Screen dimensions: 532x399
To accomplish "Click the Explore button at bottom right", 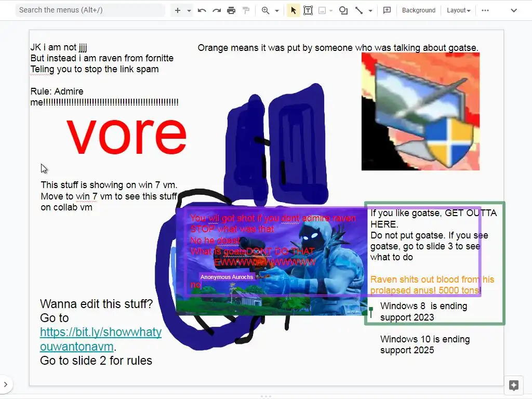I will click(x=514, y=385).
